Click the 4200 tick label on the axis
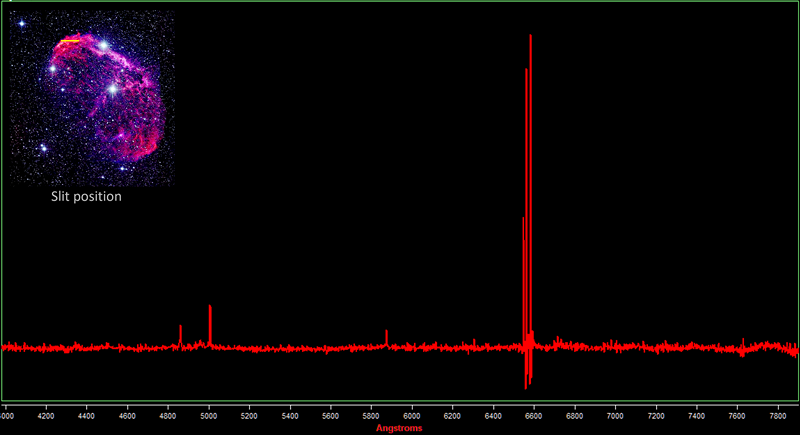 pyautogui.click(x=46, y=413)
